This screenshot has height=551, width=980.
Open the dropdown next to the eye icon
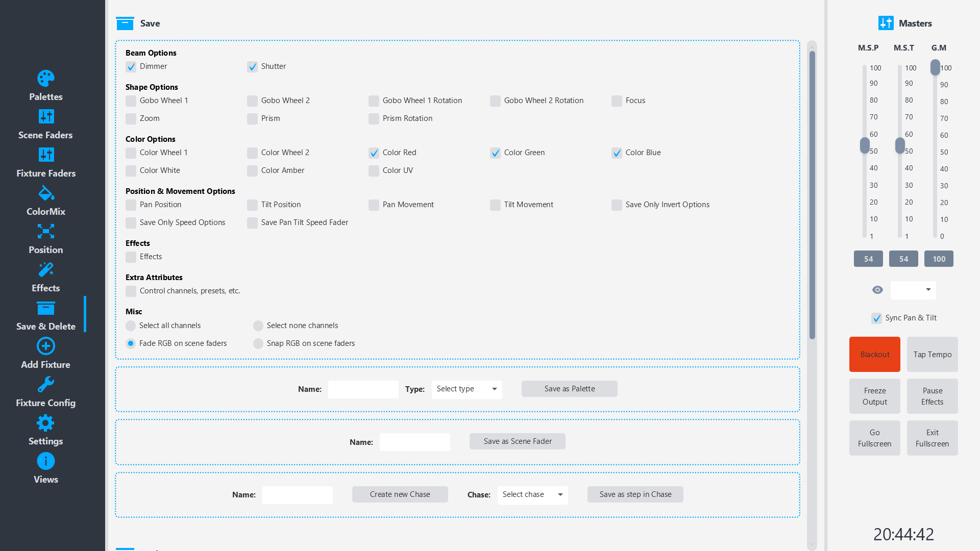913,290
